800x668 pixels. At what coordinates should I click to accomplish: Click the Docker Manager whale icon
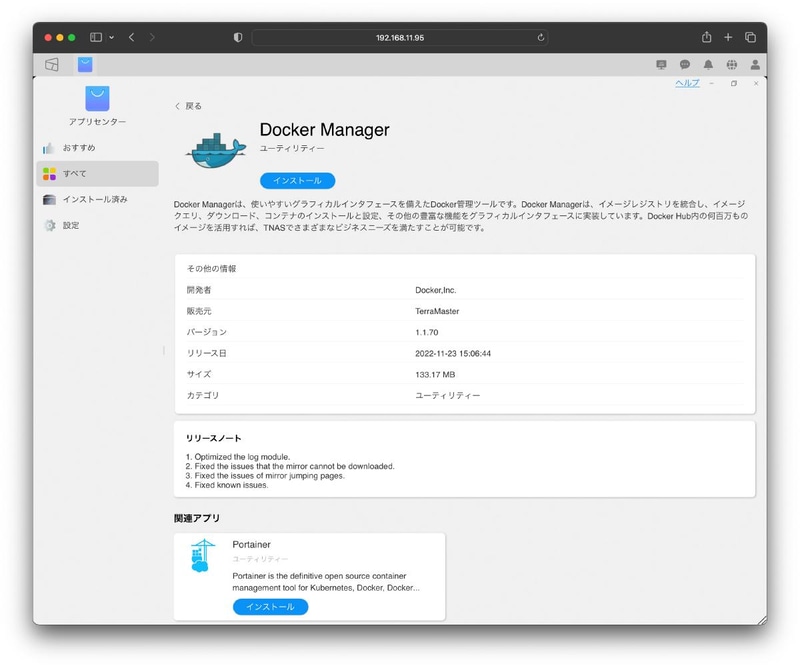click(214, 148)
